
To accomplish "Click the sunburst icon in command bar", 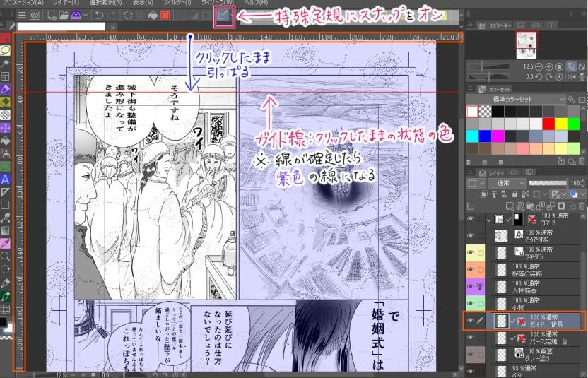I will pyautogui.click(x=128, y=16).
